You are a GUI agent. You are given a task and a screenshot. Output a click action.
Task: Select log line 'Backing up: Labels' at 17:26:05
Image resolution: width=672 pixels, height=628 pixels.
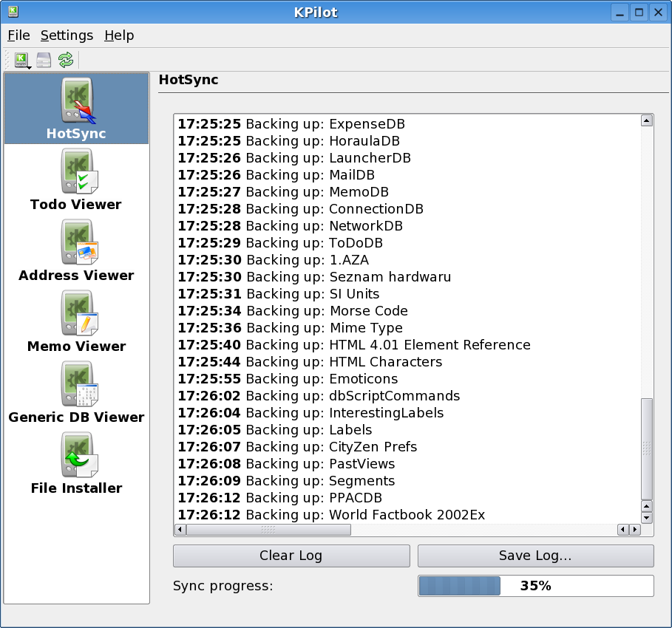point(275,430)
